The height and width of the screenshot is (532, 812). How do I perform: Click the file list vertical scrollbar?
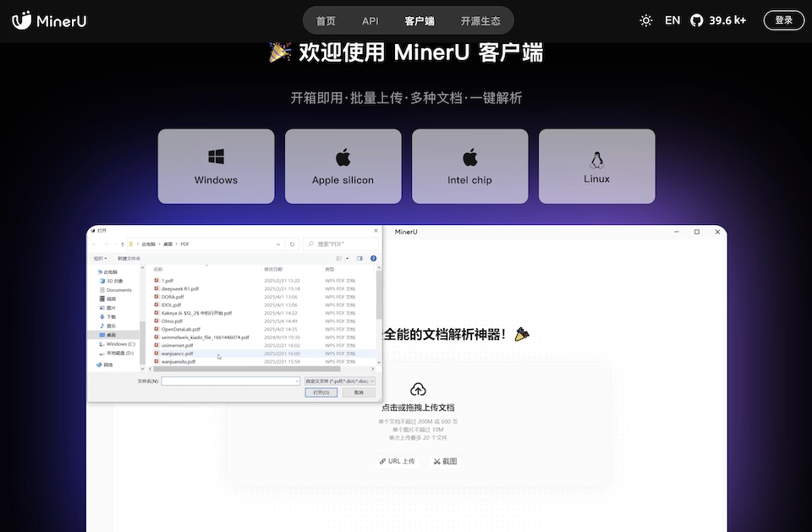[x=379, y=294]
